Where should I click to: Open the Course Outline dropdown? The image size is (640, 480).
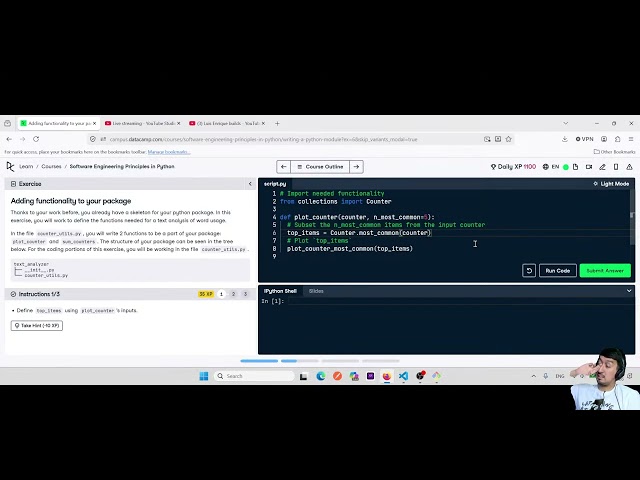[x=320, y=167]
